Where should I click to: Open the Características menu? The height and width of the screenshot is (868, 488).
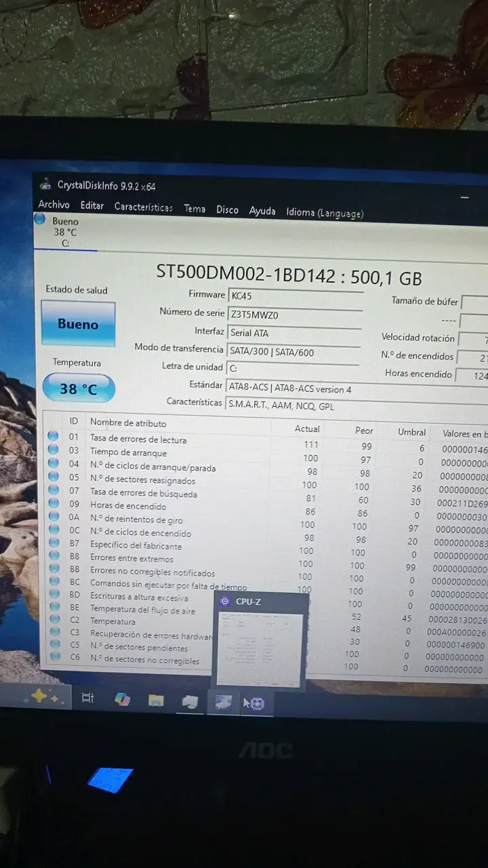coord(143,207)
